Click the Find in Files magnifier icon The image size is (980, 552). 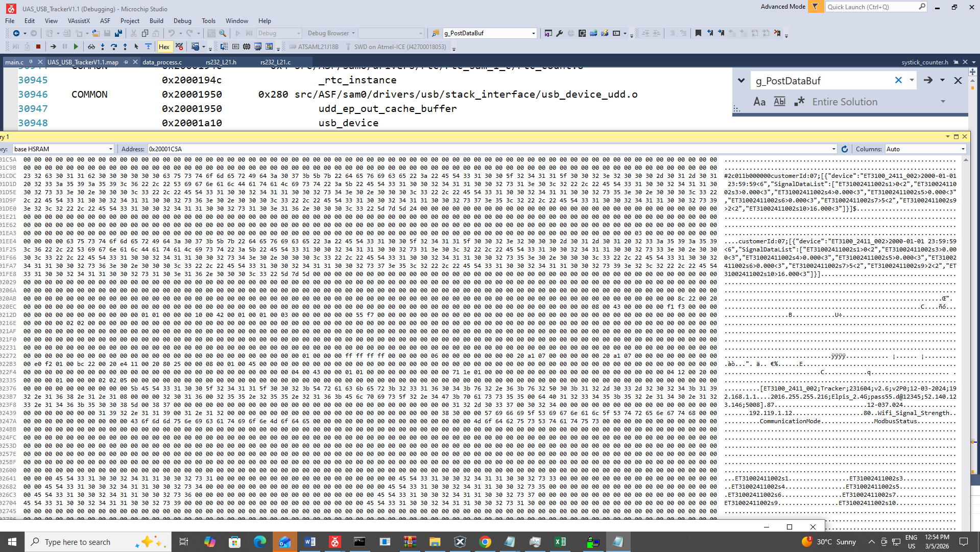pos(223,33)
